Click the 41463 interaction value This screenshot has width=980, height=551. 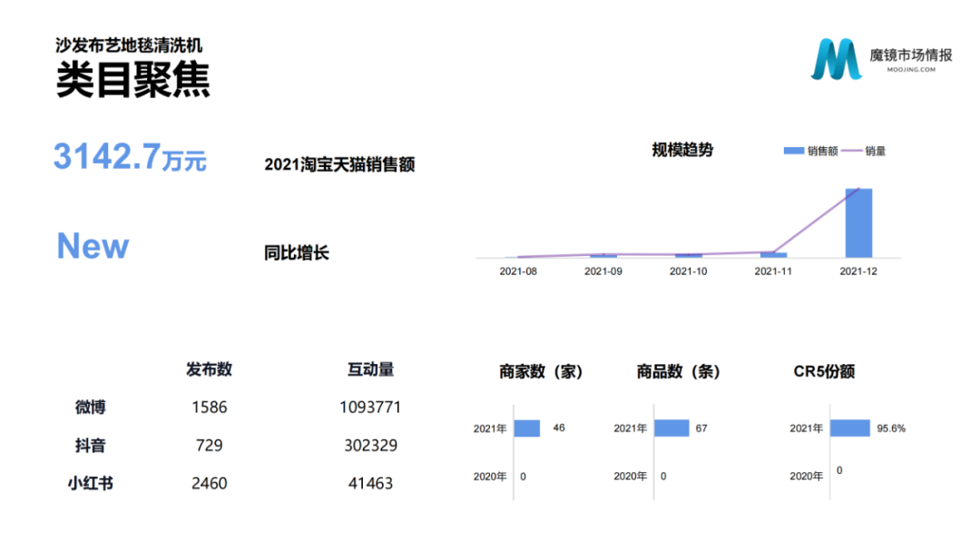tap(370, 484)
